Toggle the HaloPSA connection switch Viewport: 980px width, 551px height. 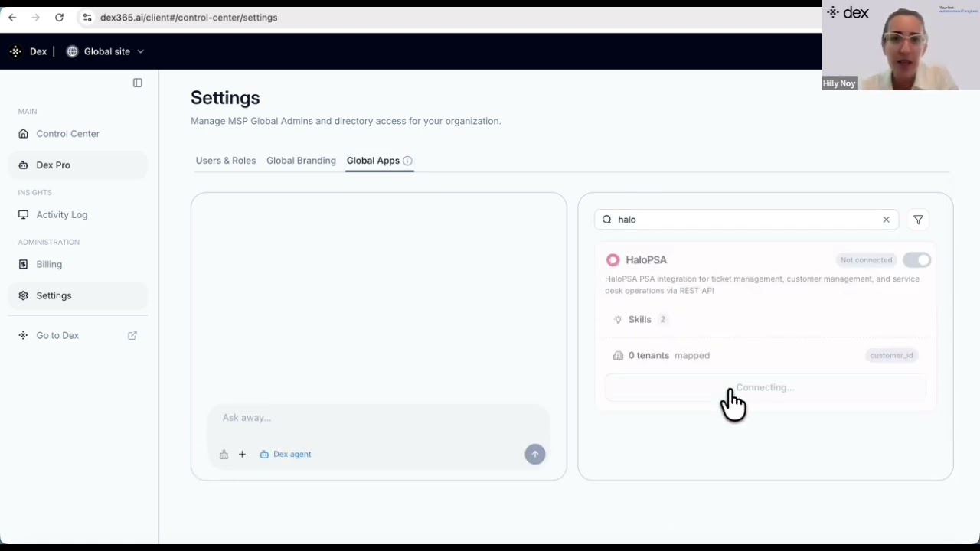coord(916,260)
